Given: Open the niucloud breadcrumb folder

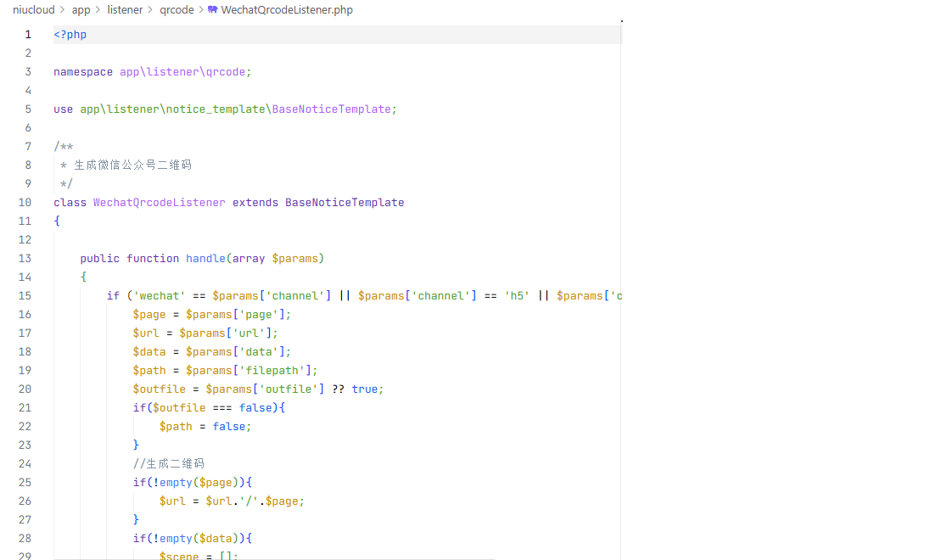Looking at the screenshot, I should coord(33,10).
